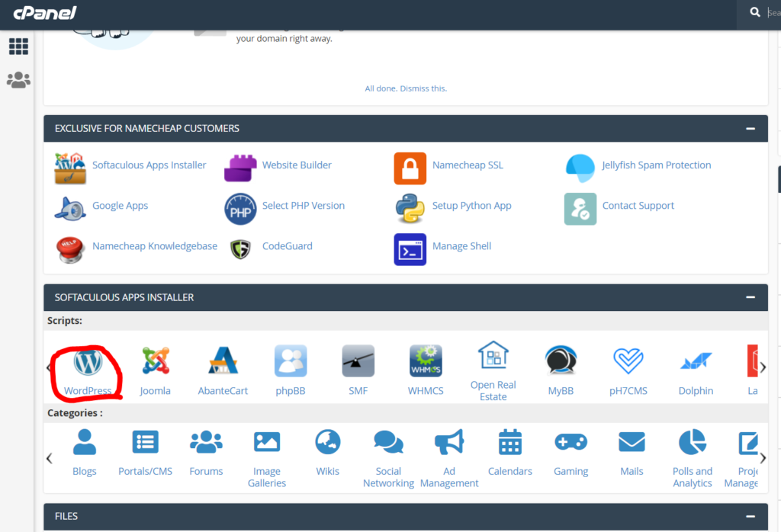781x532 pixels.
Task: Open the User Manager people icon in sidebar
Action: click(x=18, y=79)
